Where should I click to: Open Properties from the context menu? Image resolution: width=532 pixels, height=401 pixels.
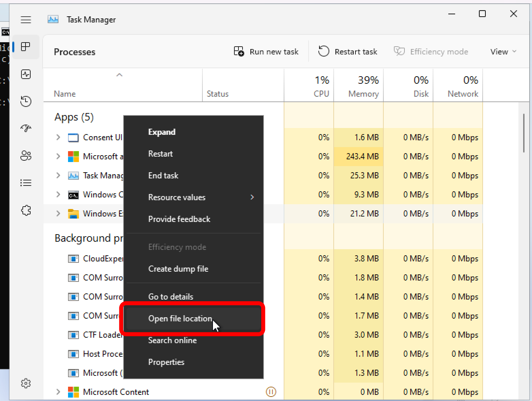193,362
